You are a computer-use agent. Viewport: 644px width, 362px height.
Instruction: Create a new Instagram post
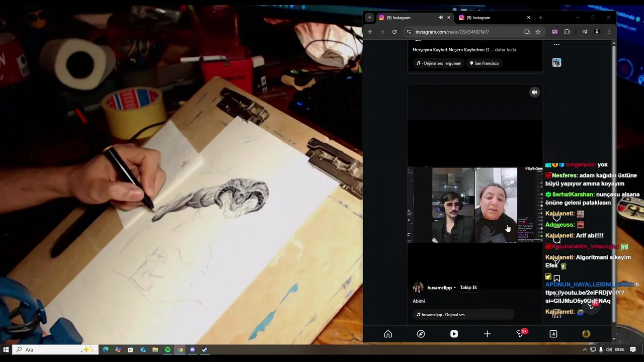click(487, 334)
